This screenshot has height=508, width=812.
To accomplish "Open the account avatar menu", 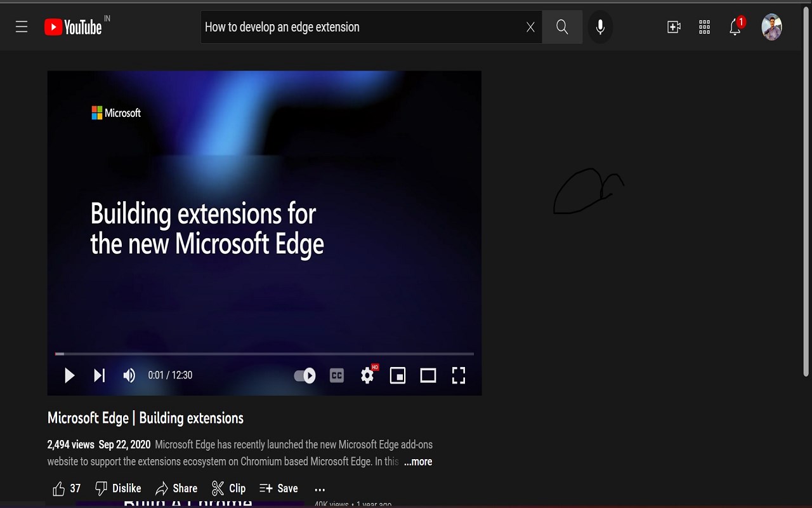I will coord(771,27).
